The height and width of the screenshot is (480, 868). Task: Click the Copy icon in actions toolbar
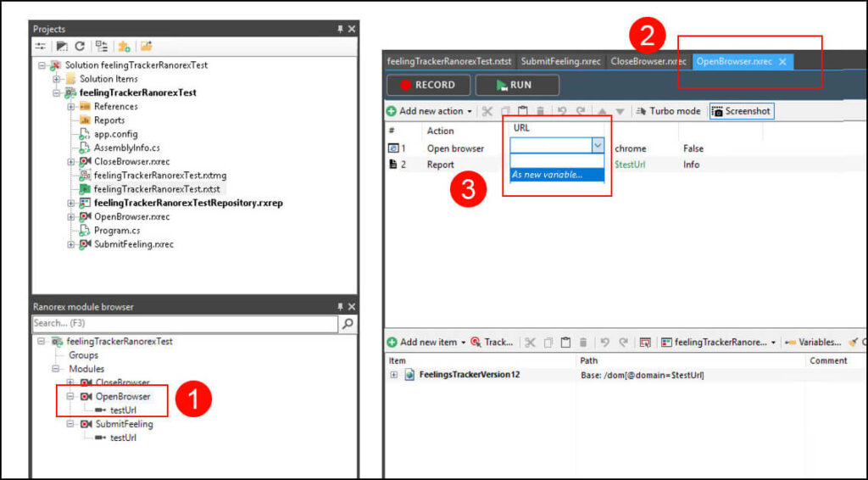point(505,111)
